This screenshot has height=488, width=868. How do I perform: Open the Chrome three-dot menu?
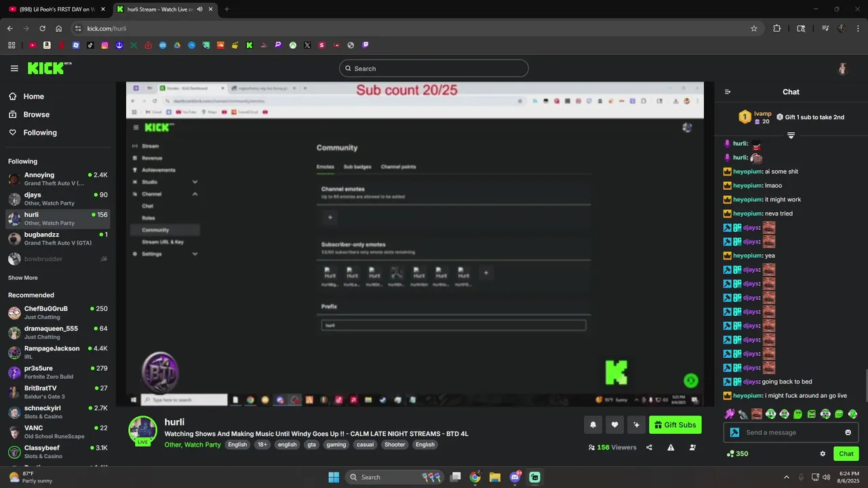[858, 28]
